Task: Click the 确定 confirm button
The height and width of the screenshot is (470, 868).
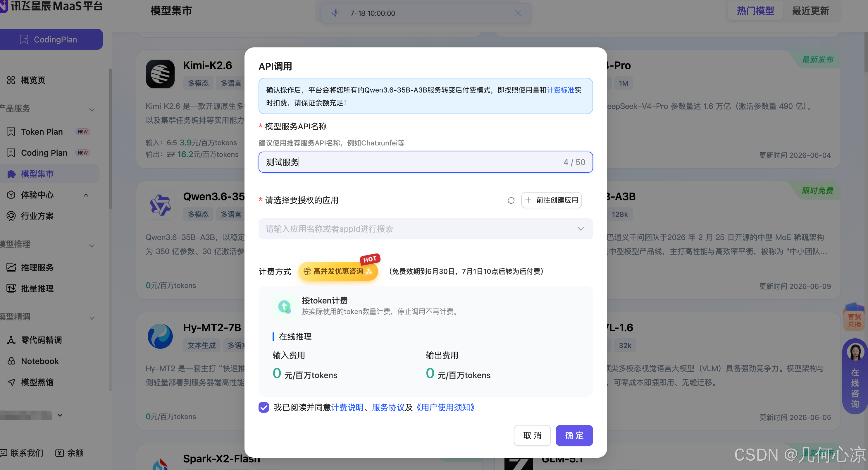Action: click(574, 435)
